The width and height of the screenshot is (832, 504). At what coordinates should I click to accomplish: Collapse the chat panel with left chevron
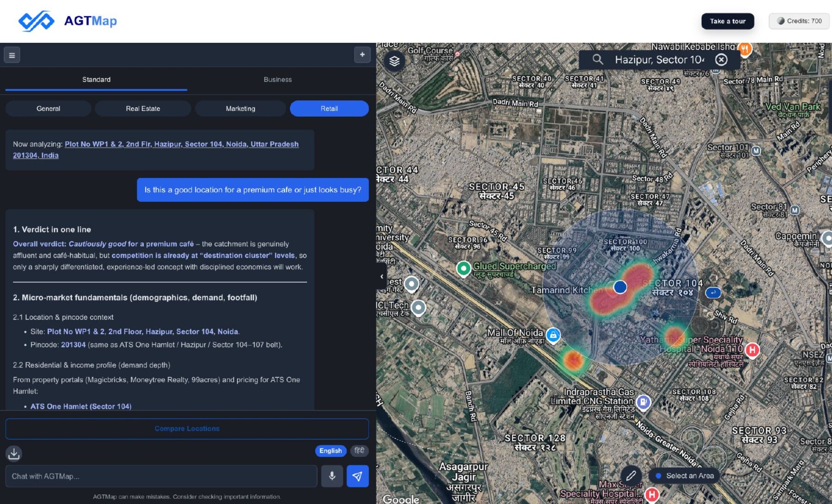381,277
